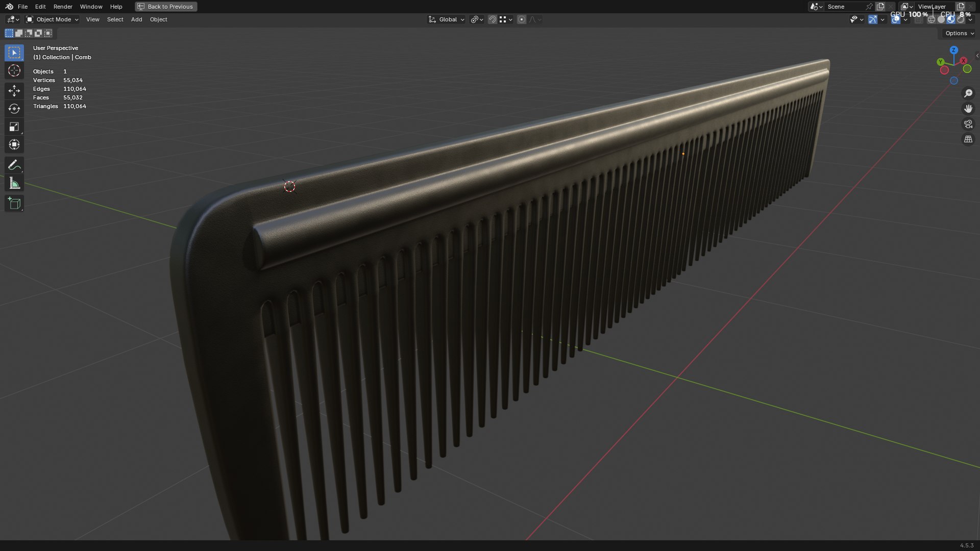Select the Move tool
Image resolution: width=980 pixels, height=551 pixels.
click(14, 91)
